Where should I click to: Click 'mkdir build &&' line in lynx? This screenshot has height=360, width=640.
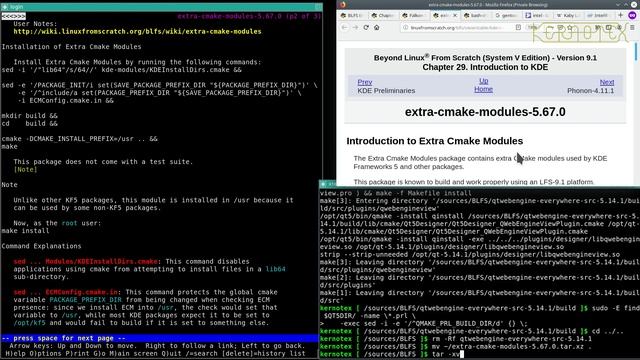tap(29, 116)
